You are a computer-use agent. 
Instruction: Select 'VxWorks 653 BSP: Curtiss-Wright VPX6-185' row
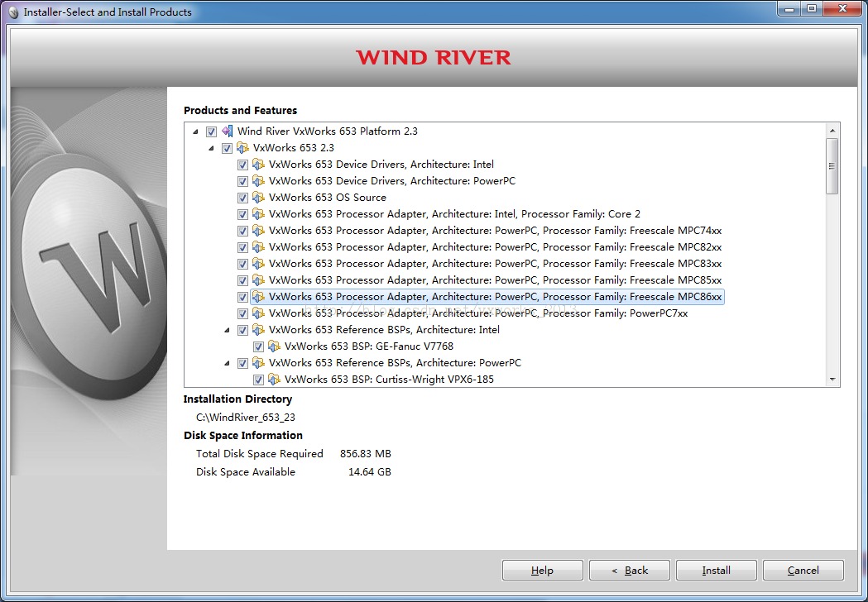[x=389, y=380]
